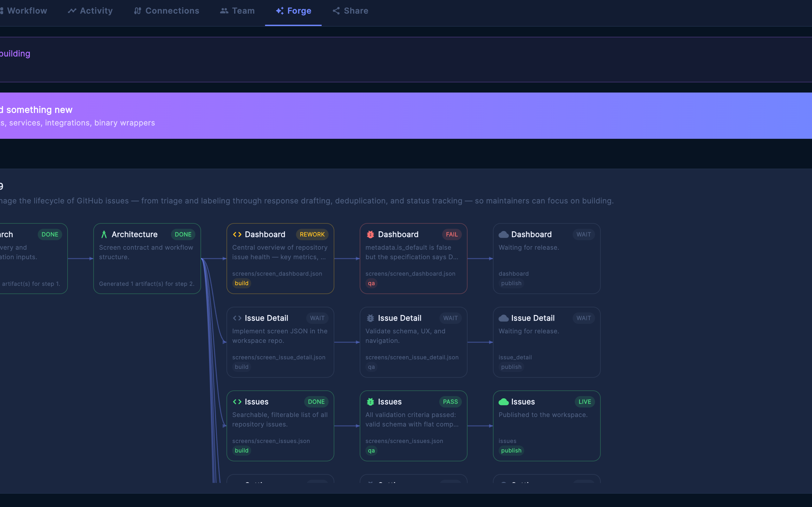Click the screens/screen_issue_detail.json path on Issue Detail build
Viewport: 812px width, 507px height.
[278, 357]
